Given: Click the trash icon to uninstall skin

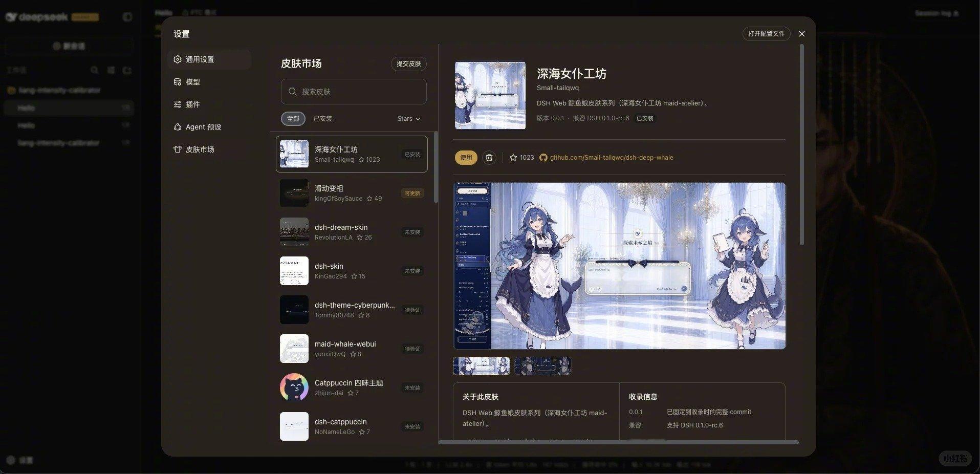Looking at the screenshot, I should tap(489, 158).
